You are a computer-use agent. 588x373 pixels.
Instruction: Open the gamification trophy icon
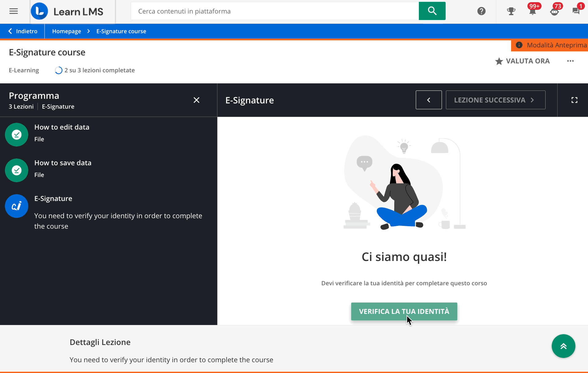pos(511,11)
